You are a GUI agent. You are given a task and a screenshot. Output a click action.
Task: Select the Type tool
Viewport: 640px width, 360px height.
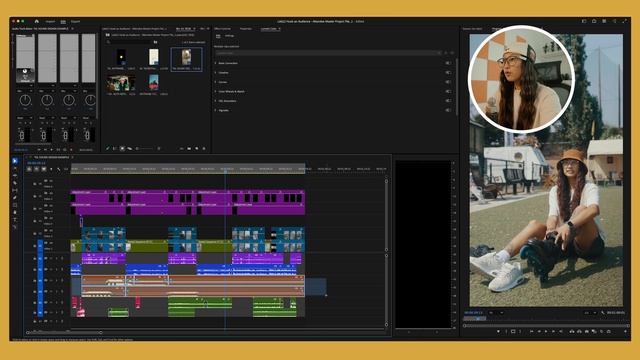pos(15,220)
